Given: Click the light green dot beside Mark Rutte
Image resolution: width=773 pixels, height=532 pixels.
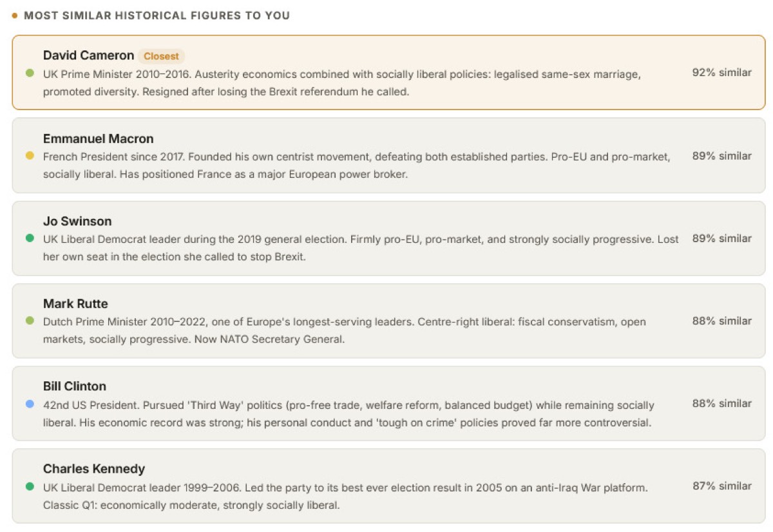Looking at the screenshot, I should [x=30, y=321].
